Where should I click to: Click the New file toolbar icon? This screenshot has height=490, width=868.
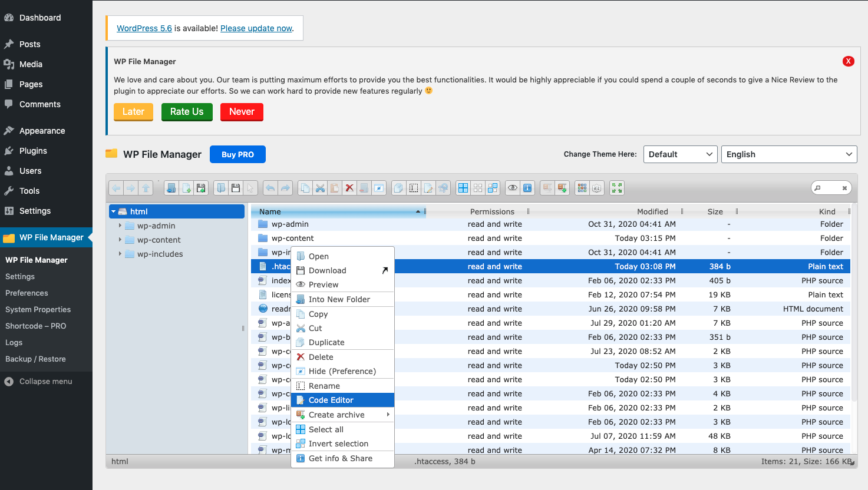click(186, 188)
